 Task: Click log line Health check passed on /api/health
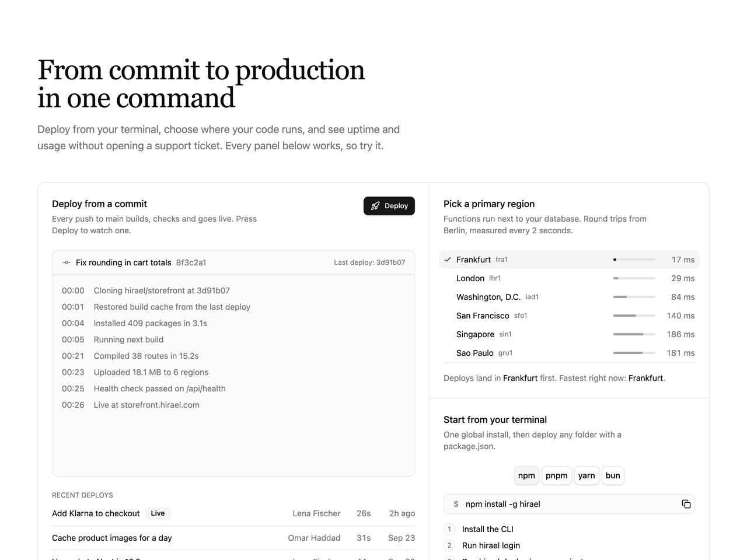160,388
